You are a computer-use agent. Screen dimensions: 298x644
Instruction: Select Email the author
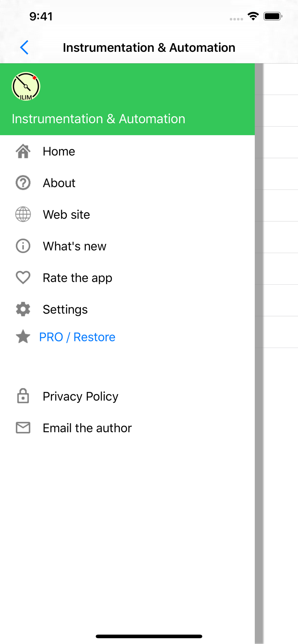tap(127, 428)
